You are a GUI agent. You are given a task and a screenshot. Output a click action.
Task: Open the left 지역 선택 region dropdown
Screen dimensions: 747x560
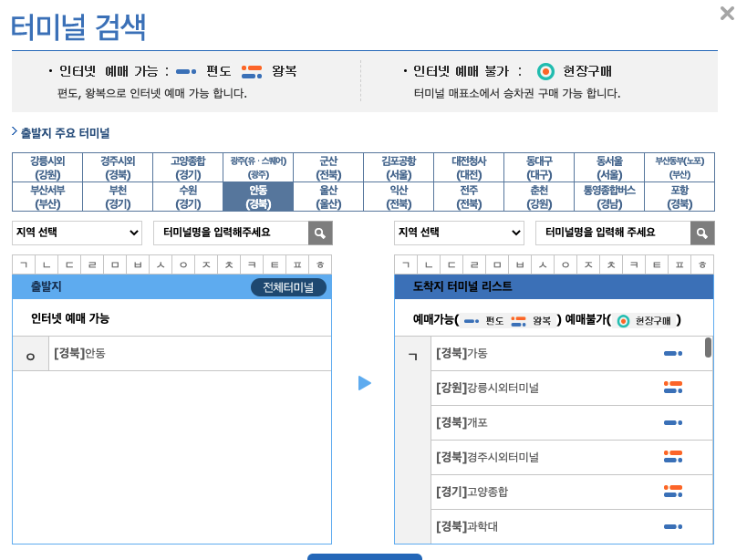[x=77, y=233]
